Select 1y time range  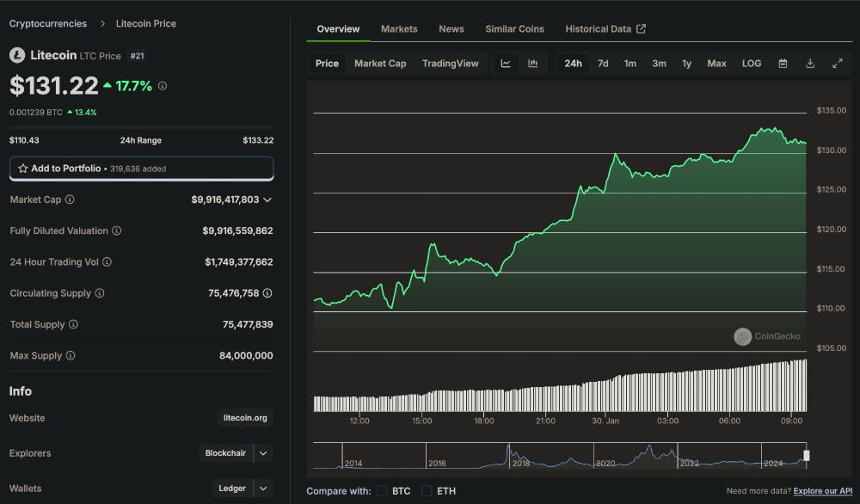point(686,64)
